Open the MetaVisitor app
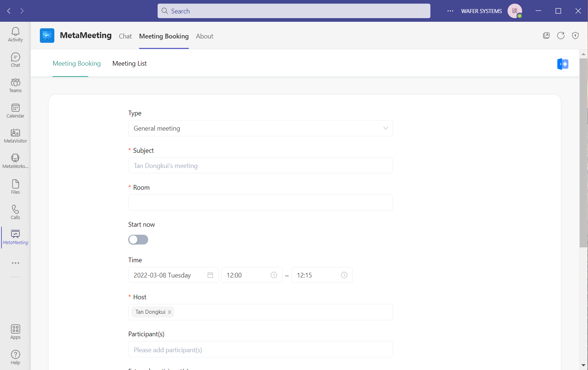The image size is (588, 370). (x=15, y=136)
